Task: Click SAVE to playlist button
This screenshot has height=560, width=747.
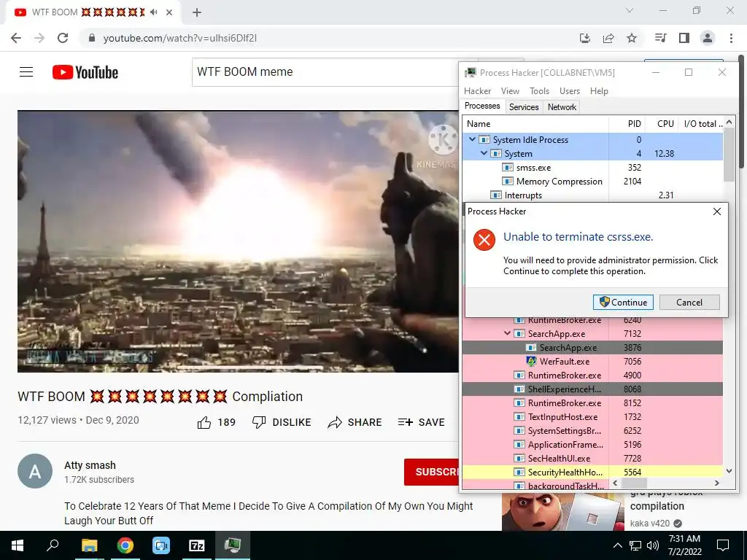Action: coord(421,422)
